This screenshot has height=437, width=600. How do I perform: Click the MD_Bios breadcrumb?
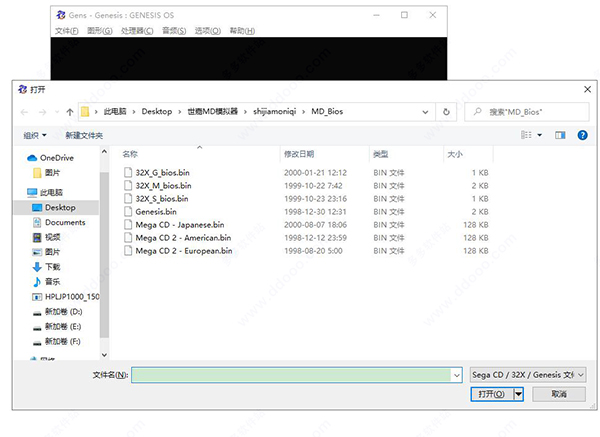pyautogui.click(x=327, y=111)
